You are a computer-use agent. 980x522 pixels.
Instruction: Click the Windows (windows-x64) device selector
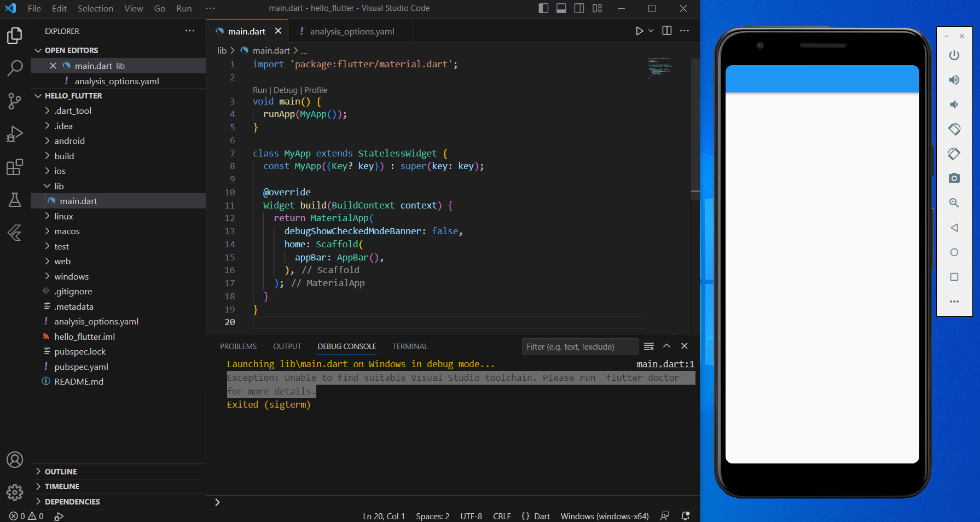coord(605,516)
